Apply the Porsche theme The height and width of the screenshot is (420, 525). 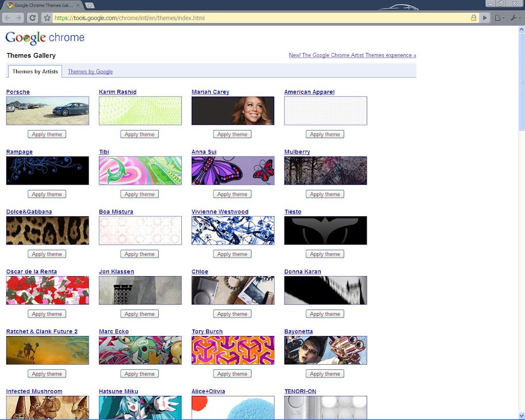tap(47, 134)
